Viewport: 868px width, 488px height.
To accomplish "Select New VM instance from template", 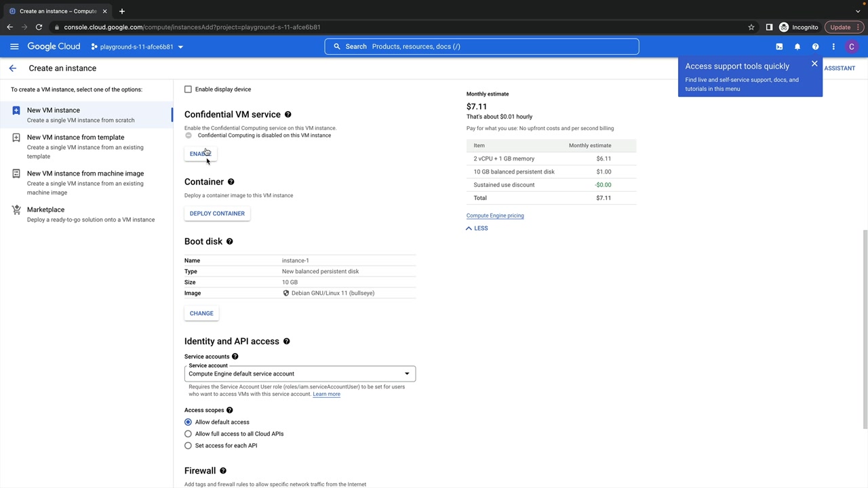I will coord(86,146).
